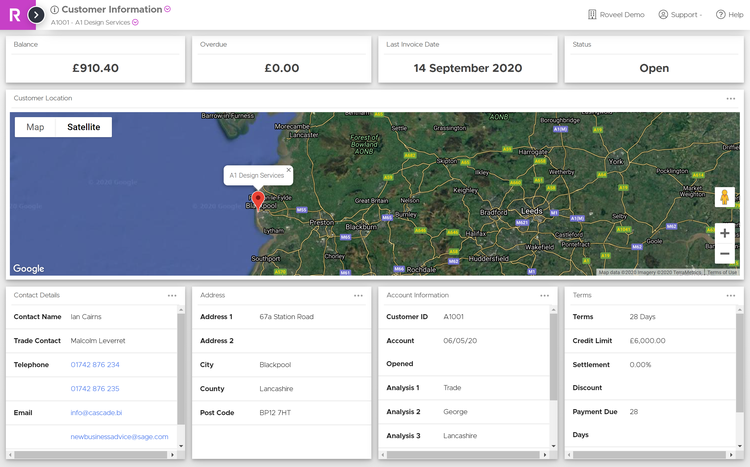The height and width of the screenshot is (467, 750).
Task: Click the red location pin on map
Action: click(x=258, y=200)
